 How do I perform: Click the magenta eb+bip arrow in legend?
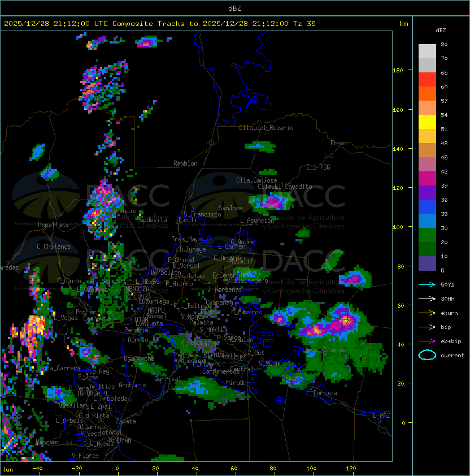point(427,341)
